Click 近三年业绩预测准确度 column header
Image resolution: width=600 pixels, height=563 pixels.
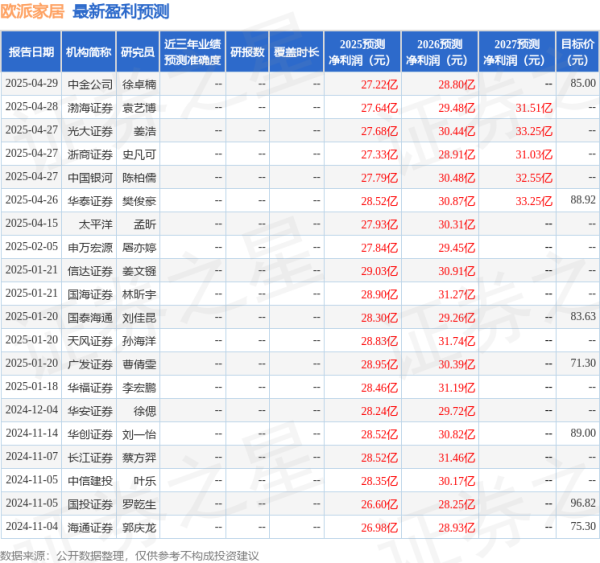coord(191,53)
